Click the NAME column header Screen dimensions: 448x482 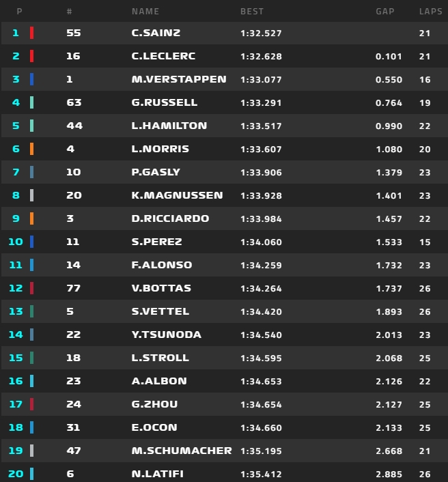click(x=145, y=12)
